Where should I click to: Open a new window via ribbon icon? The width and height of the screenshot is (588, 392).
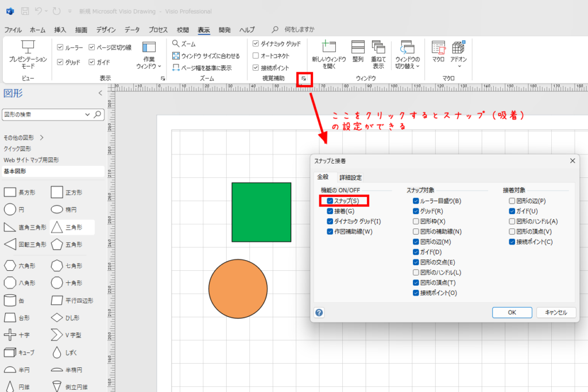328,48
